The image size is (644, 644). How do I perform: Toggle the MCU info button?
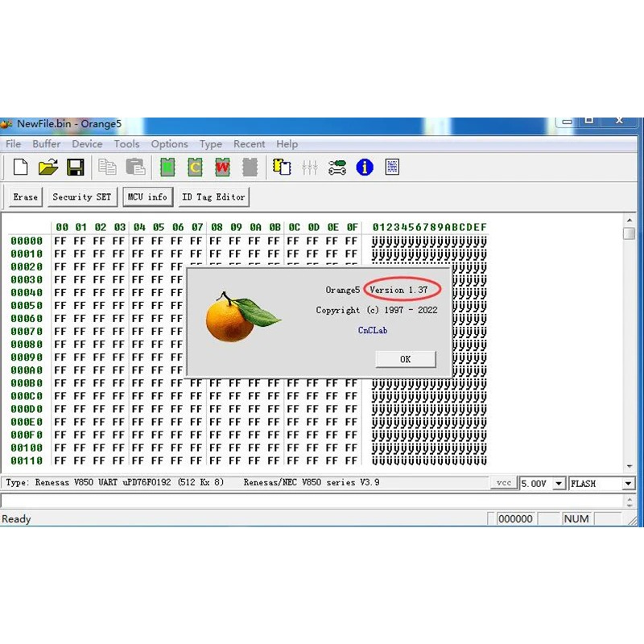point(147,197)
